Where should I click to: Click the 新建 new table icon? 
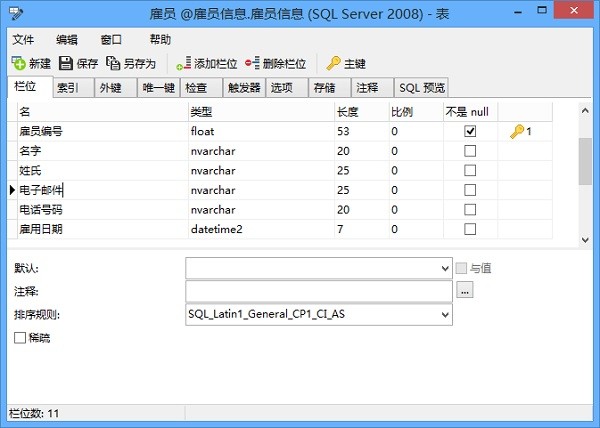click(18, 63)
